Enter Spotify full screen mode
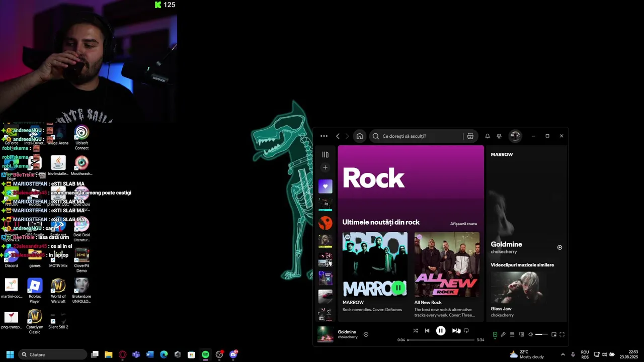The image size is (644, 362). (562, 334)
